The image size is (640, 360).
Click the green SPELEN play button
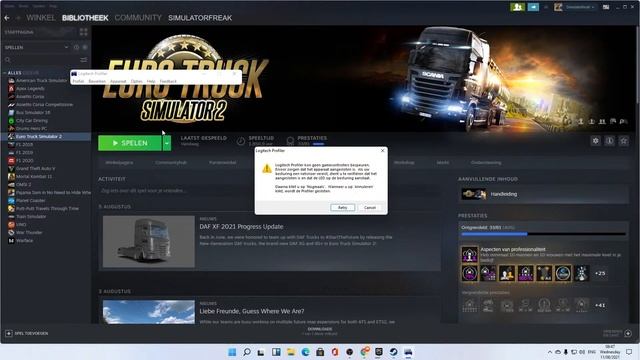[x=130, y=143]
